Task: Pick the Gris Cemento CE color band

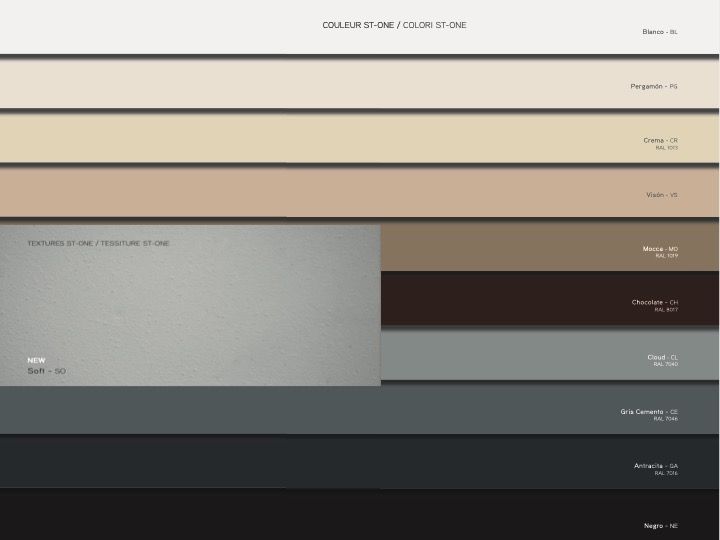Action: pyautogui.click(x=360, y=410)
